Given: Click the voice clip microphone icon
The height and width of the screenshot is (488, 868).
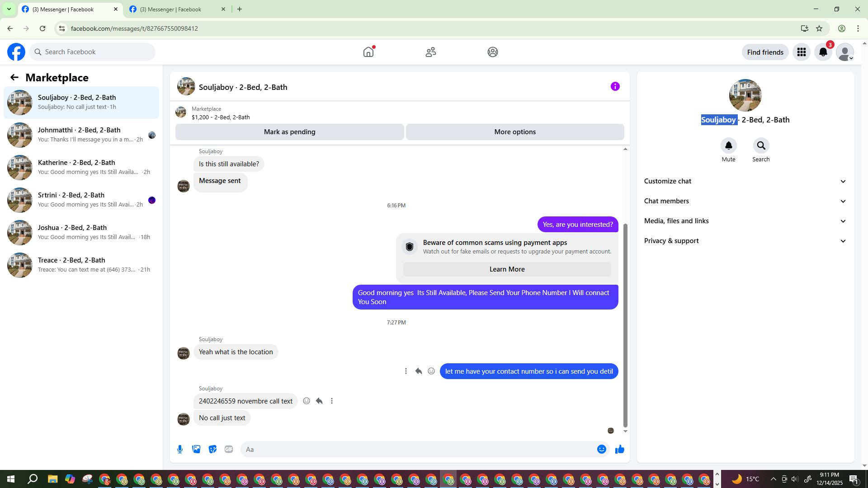Looking at the screenshot, I should 180,449.
